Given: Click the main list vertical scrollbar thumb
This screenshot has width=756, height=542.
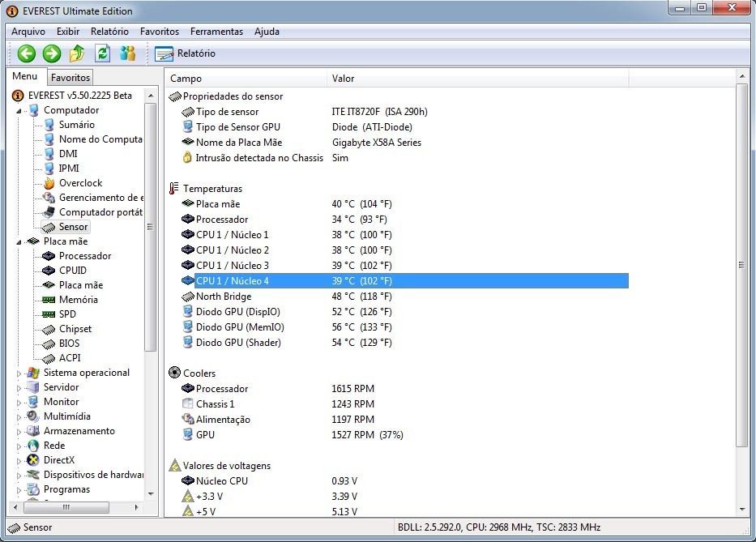Looking at the screenshot, I should (741, 265).
